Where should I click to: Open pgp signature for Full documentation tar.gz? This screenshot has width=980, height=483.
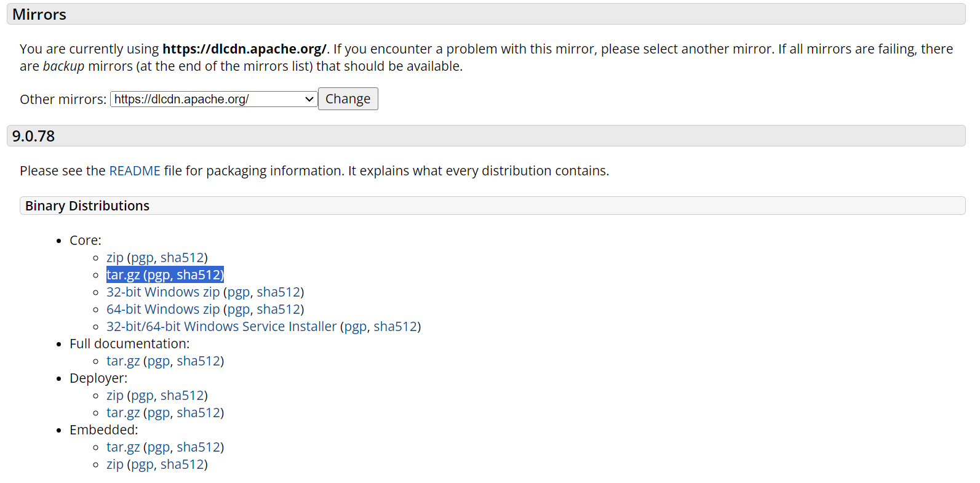point(159,361)
